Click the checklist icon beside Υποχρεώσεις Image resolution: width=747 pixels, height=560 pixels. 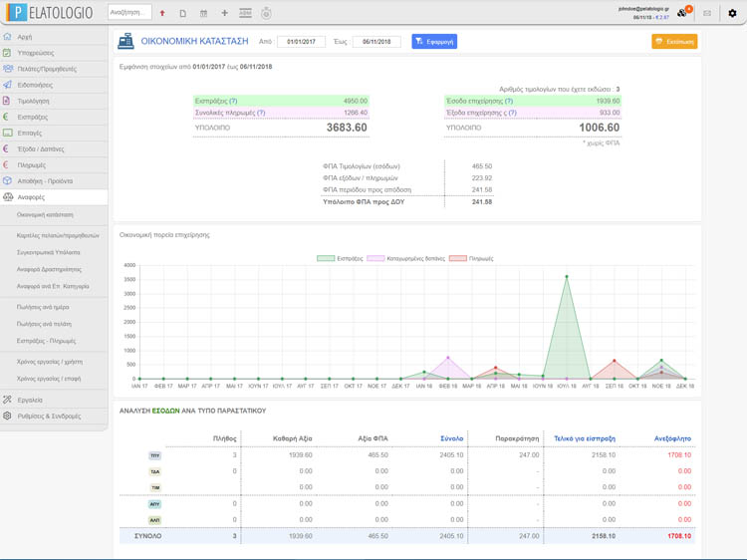7,53
